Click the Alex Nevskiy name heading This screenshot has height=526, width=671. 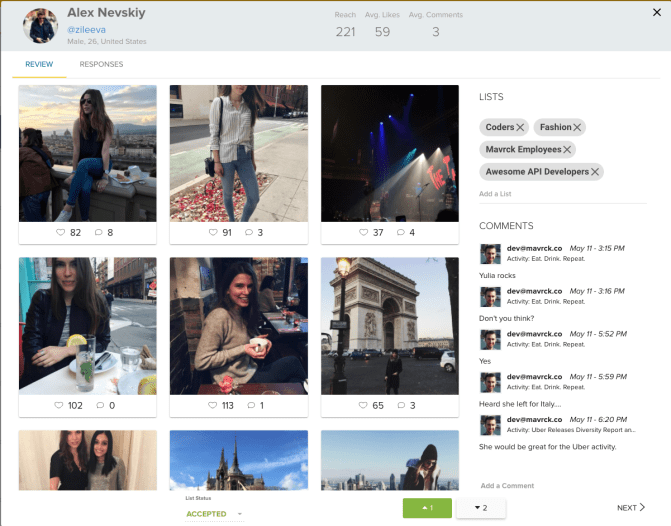106,12
